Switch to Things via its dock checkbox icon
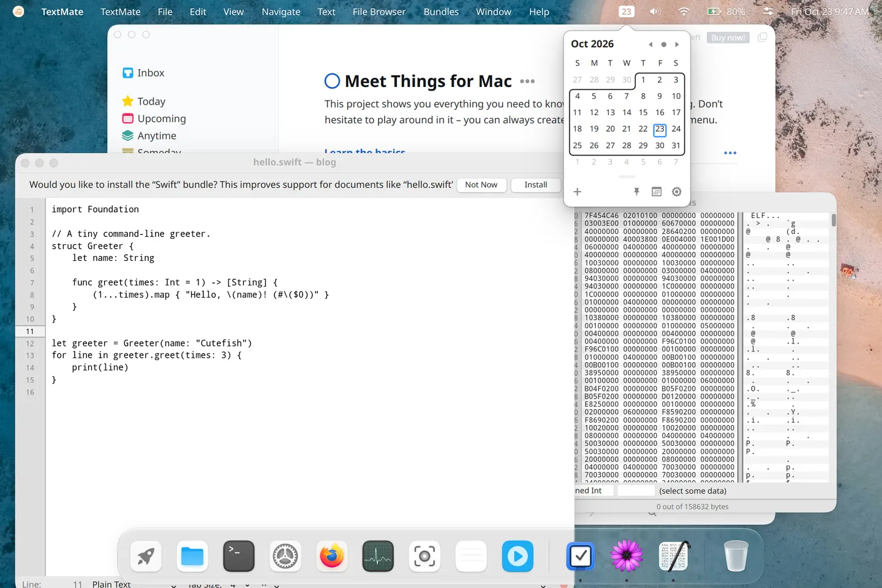Screen dimensions: 882x588 click(x=580, y=556)
